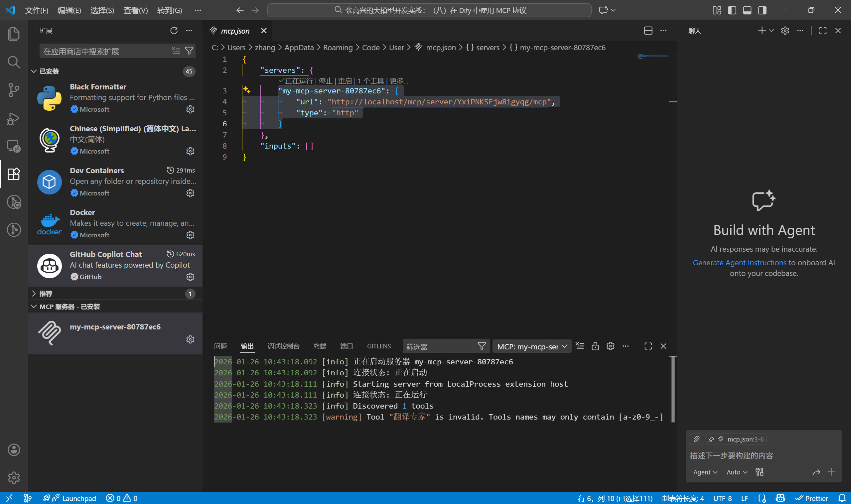
Task: Open the Agent mode dropdown in chat
Action: (705, 472)
